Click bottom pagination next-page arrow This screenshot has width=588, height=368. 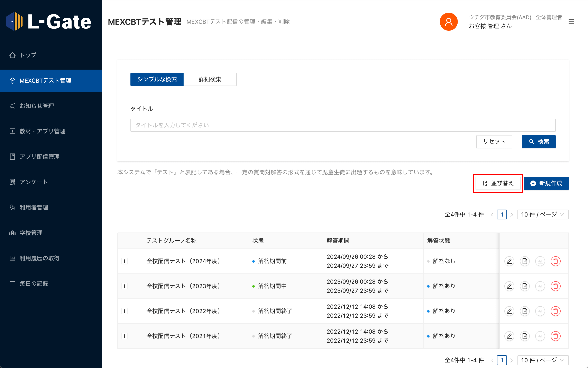tap(512, 360)
